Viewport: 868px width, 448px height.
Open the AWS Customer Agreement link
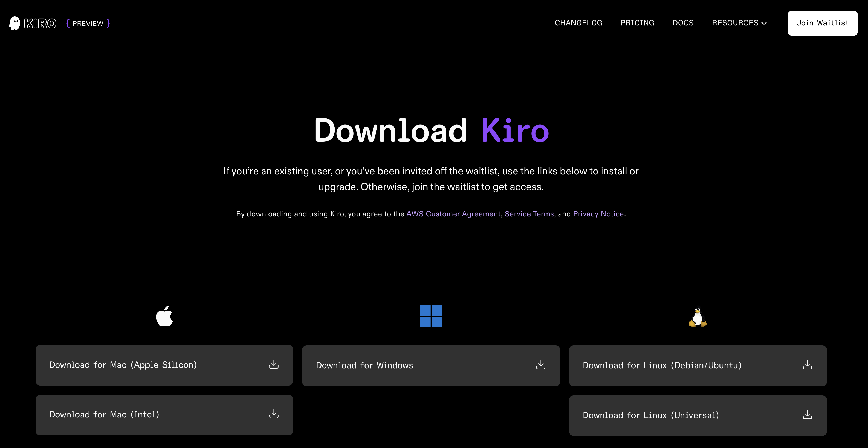click(x=453, y=214)
